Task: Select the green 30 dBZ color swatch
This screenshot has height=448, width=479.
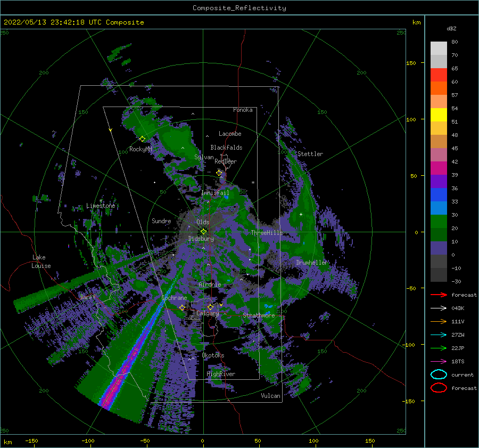Action: click(439, 222)
